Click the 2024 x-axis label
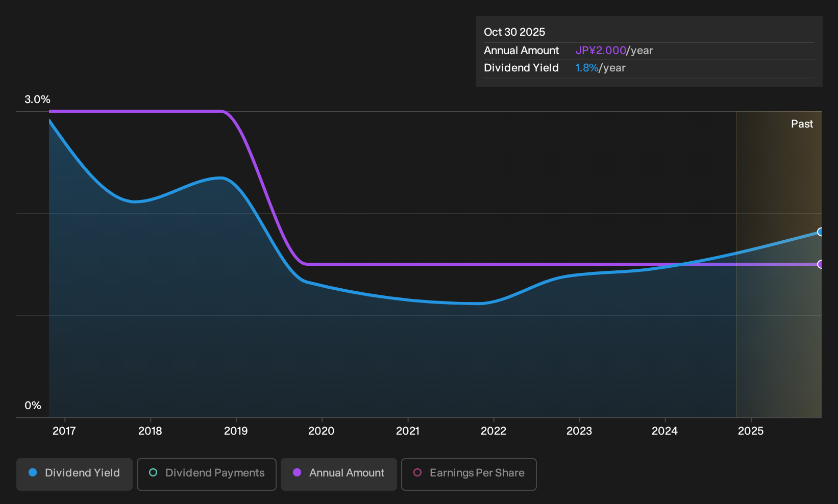The image size is (838, 504). pyautogui.click(x=665, y=431)
